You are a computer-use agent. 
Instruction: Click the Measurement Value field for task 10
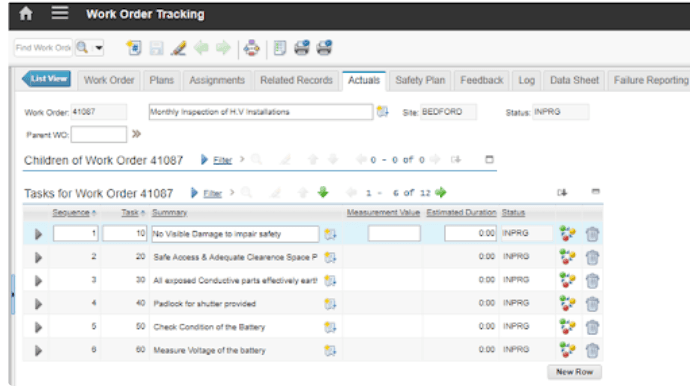394,233
